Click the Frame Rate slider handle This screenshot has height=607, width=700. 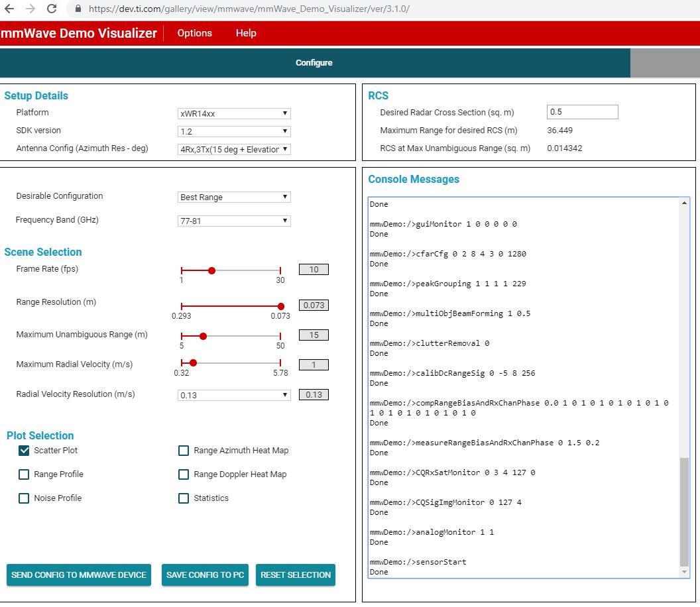[x=212, y=270]
